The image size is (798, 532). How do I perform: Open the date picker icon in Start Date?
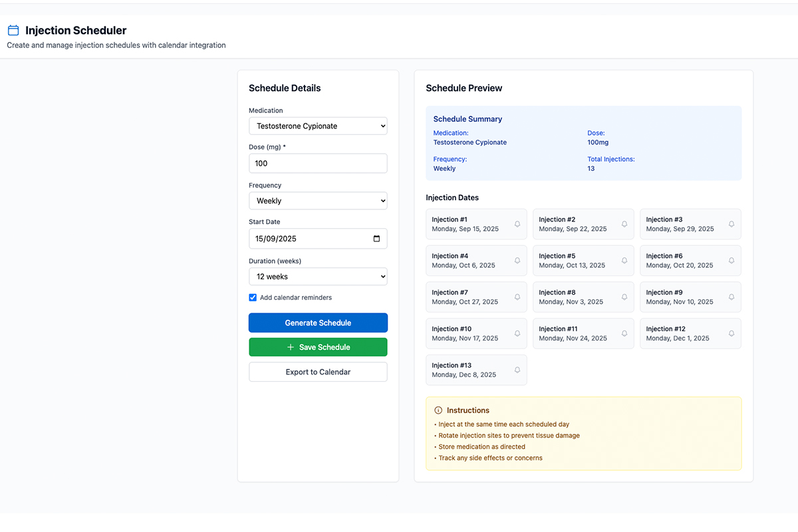point(378,238)
